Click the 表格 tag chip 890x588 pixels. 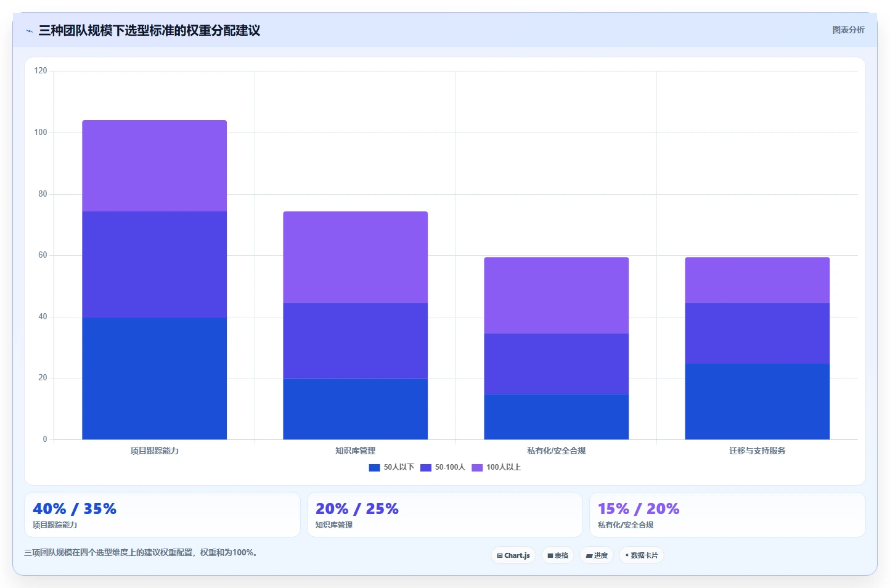coord(558,555)
